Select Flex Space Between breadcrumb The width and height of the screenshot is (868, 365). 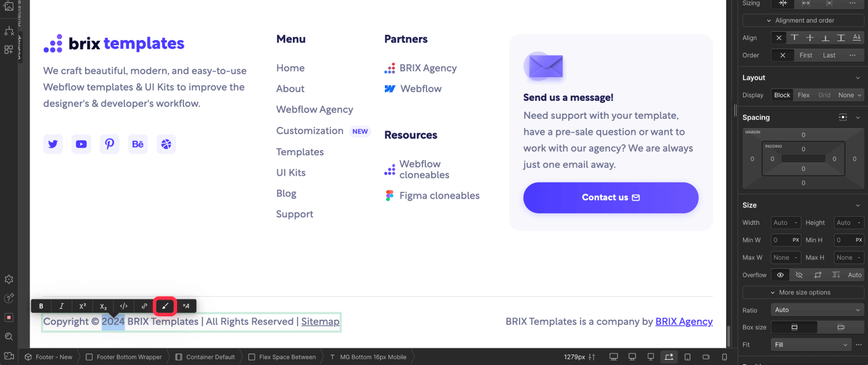(x=282, y=357)
